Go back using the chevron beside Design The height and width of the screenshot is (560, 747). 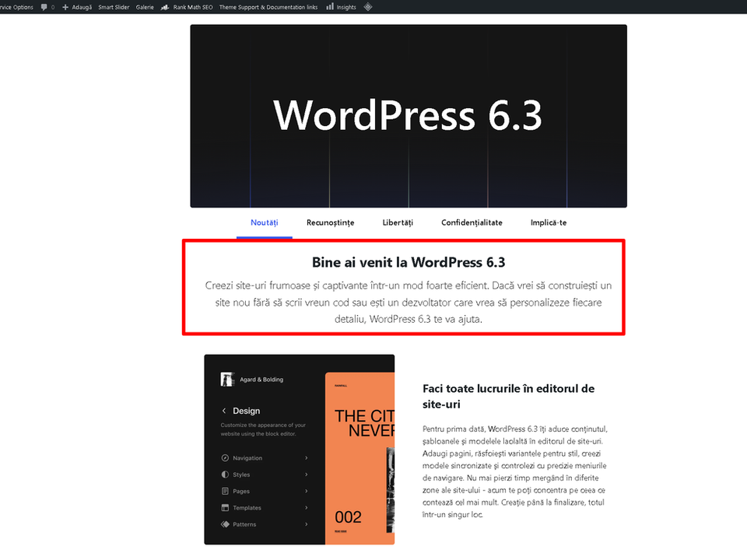pos(224,411)
